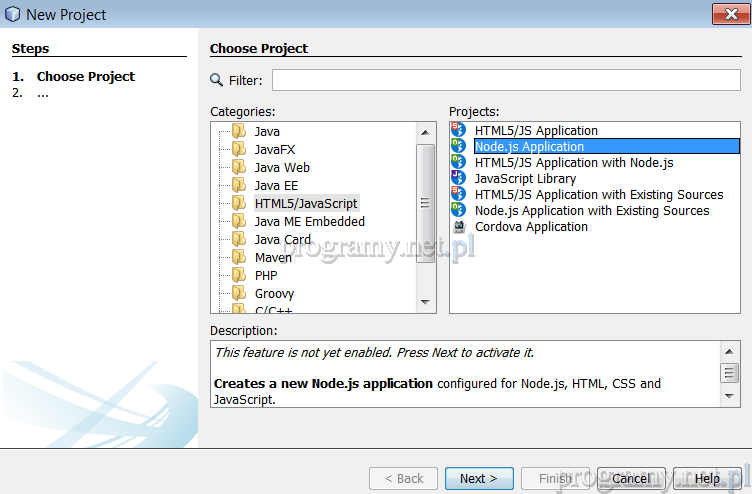Click the Filter magnifying glass icon
752x494 pixels.
coord(217,80)
